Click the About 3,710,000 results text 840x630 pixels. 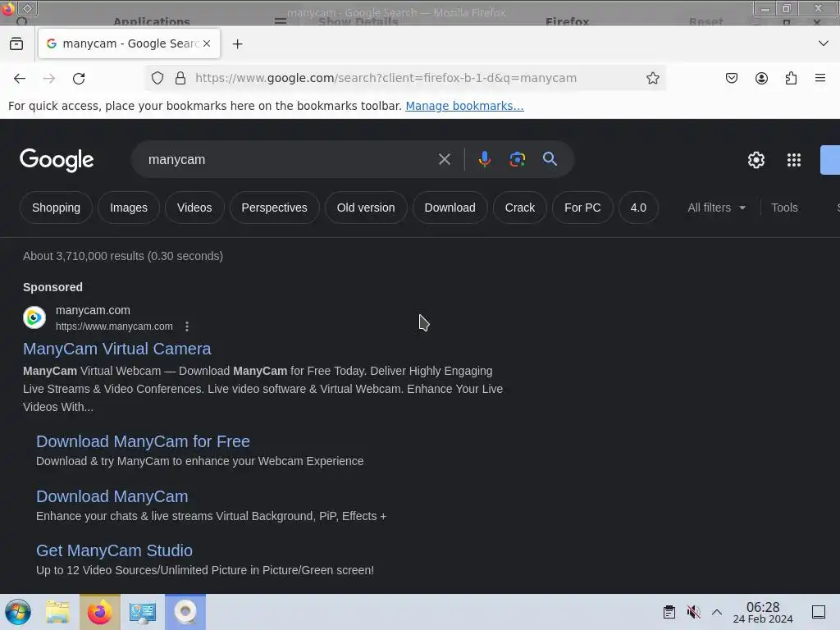[123, 256]
